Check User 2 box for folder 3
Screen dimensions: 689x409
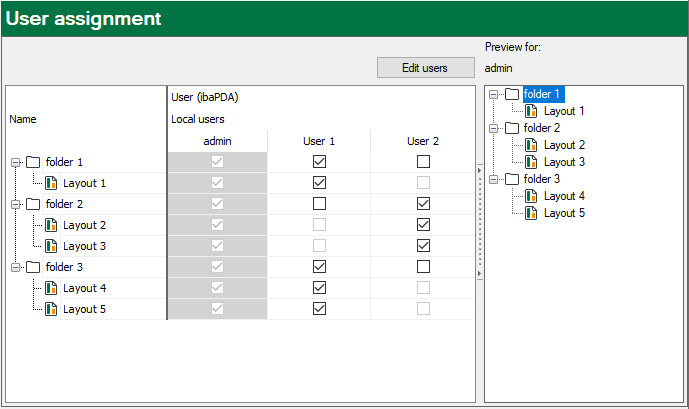click(x=423, y=267)
